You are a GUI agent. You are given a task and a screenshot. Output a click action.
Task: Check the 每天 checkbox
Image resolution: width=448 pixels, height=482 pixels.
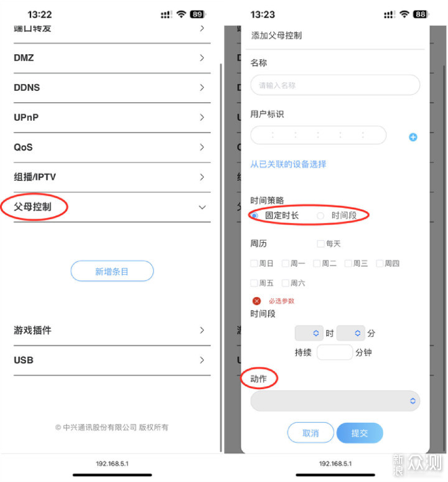(x=320, y=243)
